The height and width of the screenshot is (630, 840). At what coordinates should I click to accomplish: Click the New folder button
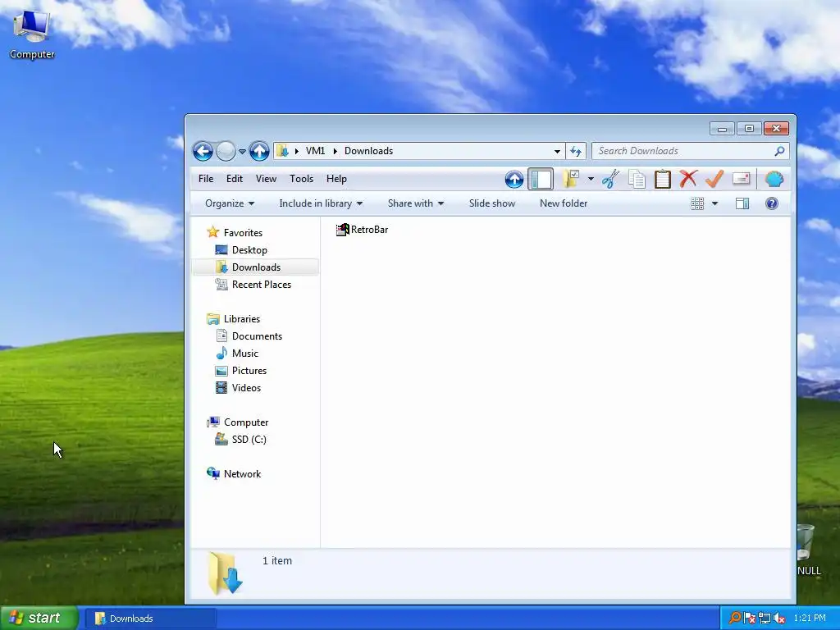click(564, 203)
